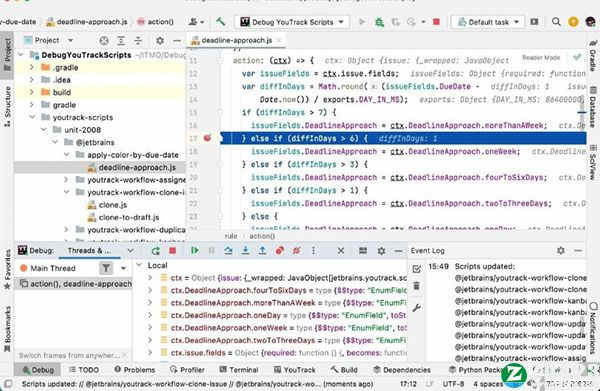Open Event Log settings gear
The image size is (600, 391).
(x=561, y=251)
